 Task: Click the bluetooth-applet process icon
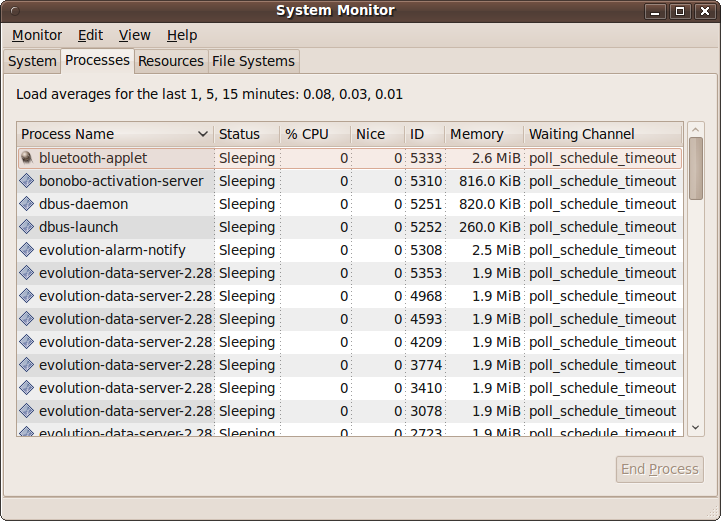coord(27,158)
